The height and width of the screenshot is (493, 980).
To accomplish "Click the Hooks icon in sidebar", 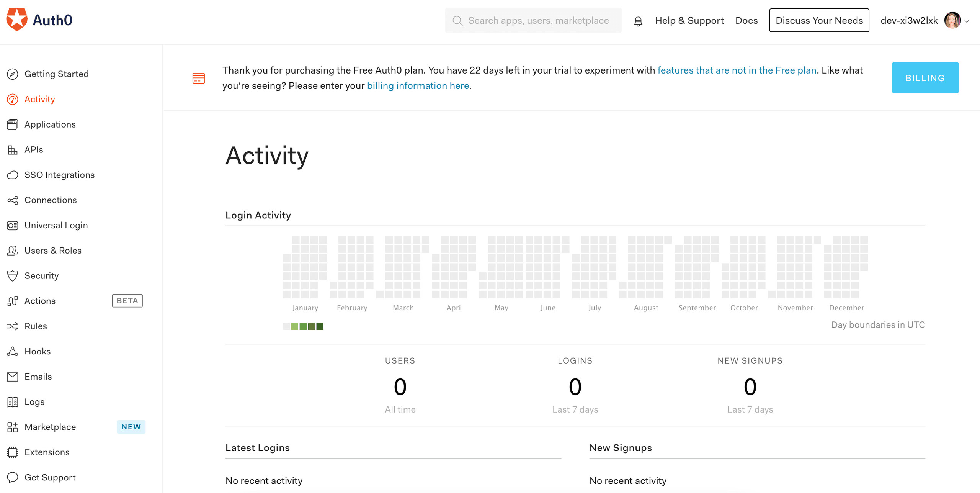I will [x=12, y=351].
